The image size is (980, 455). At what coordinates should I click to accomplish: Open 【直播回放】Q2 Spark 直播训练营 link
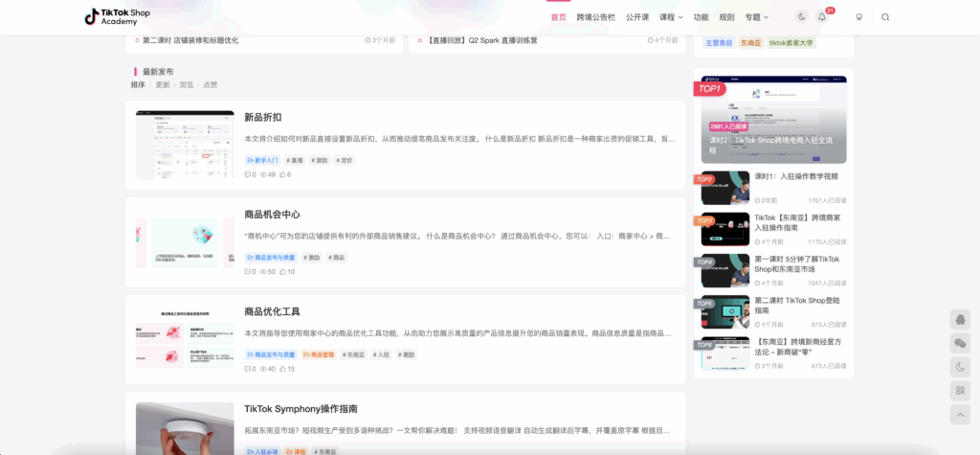481,40
